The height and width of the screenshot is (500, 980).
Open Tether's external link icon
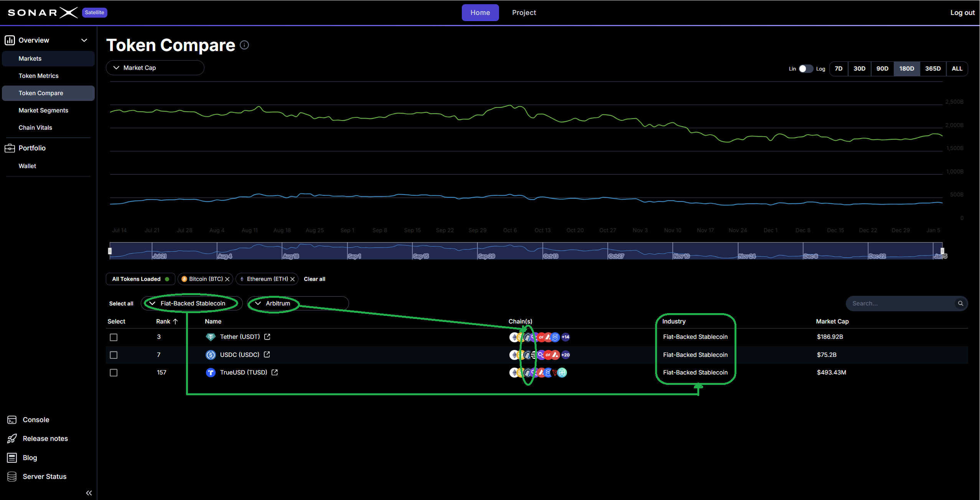[x=267, y=337]
